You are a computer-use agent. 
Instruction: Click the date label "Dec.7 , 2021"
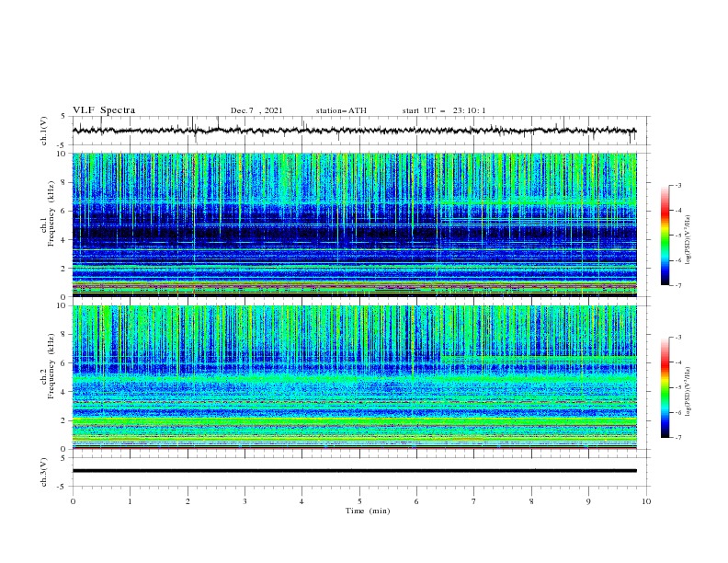pos(256,110)
